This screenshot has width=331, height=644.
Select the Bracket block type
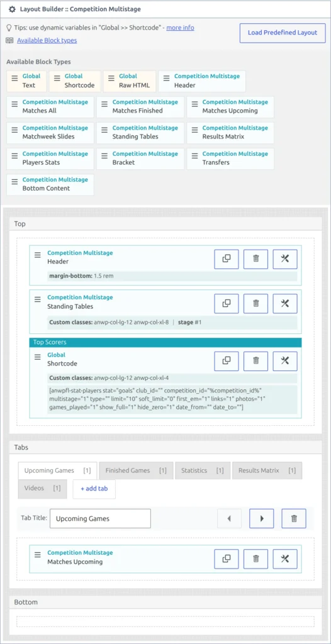tap(140, 158)
